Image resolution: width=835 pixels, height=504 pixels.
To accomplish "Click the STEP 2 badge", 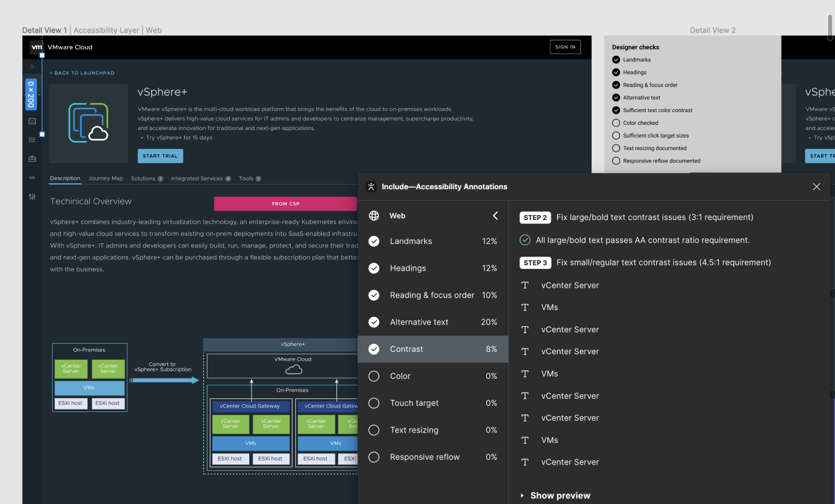I will pyautogui.click(x=535, y=217).
